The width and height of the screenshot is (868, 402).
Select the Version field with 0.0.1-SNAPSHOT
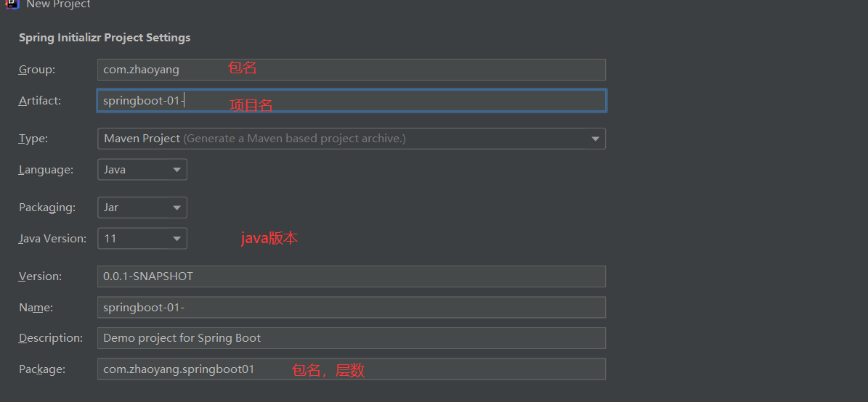(351, 276)
